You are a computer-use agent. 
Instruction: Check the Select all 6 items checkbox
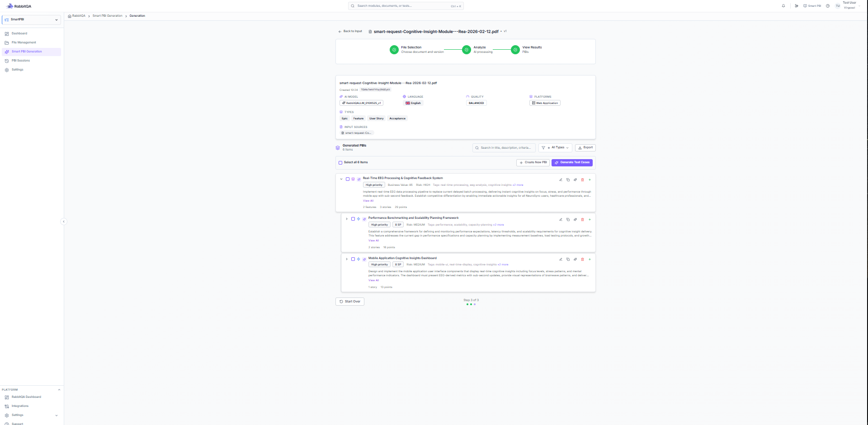340,163
